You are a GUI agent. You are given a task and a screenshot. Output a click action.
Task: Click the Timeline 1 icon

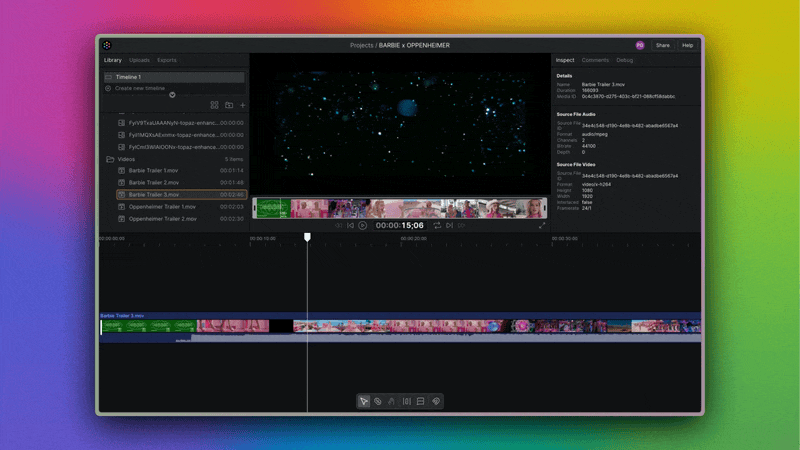pyautogui.click(x=108, y=77)
